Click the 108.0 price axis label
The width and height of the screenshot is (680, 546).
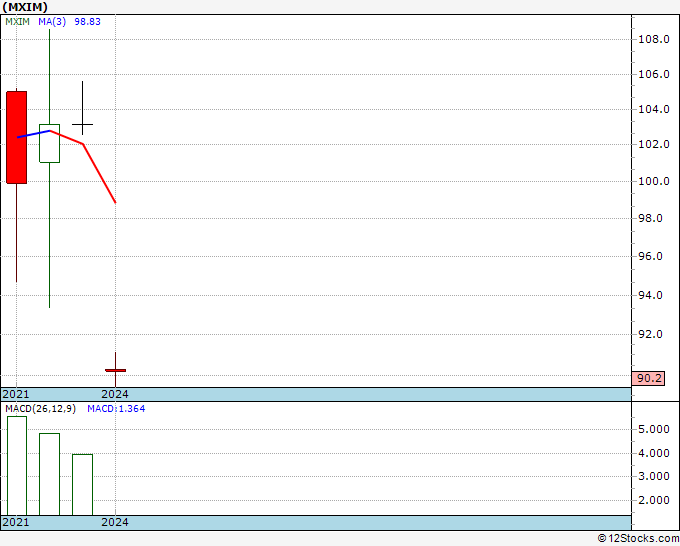tap(654, 39)
